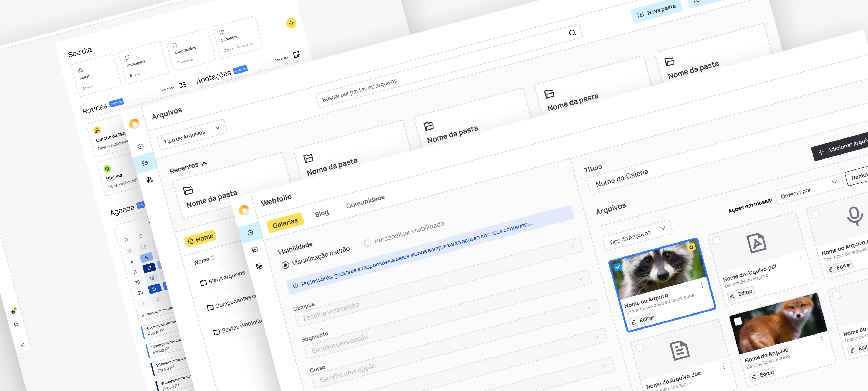868x391 pixels.
Task: Switch to the Blog tab
Action: click(x=321, y=213)
